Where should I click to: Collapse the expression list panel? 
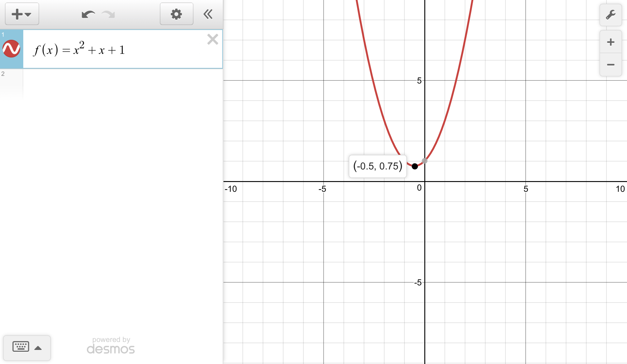(x=208, y=14)
